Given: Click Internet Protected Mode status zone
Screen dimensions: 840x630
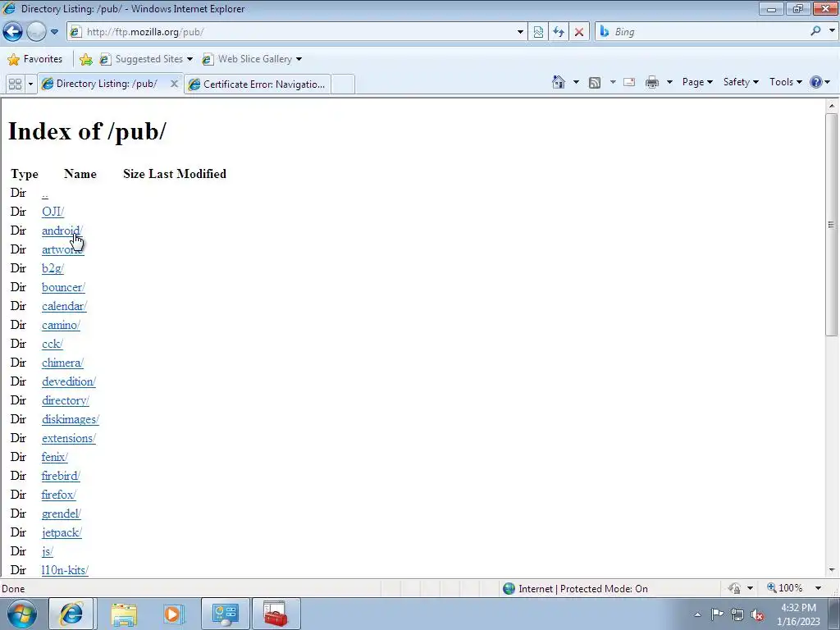Looking at the screenshot, I should tap(575, 589).
